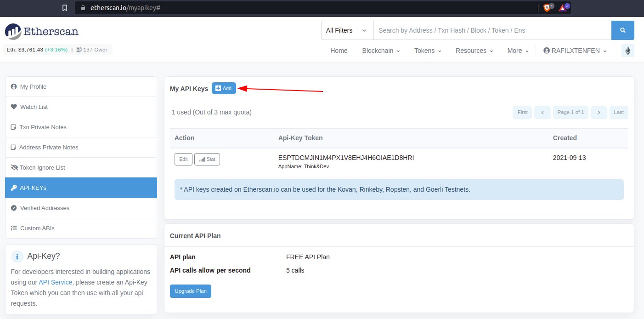The width and height of the screenshot is (644, 319).
Task: Click the Action column header
Action: point(185,138)
